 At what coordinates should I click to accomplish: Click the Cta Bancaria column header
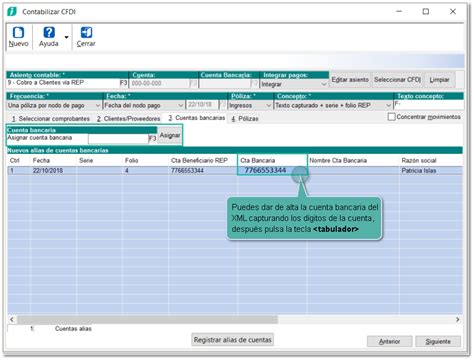(x=272, y=160)
